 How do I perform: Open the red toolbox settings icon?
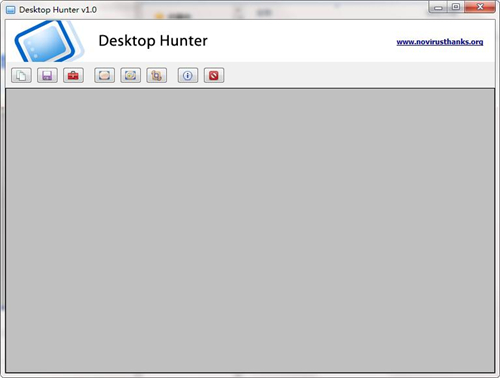[x=73, y=75]
